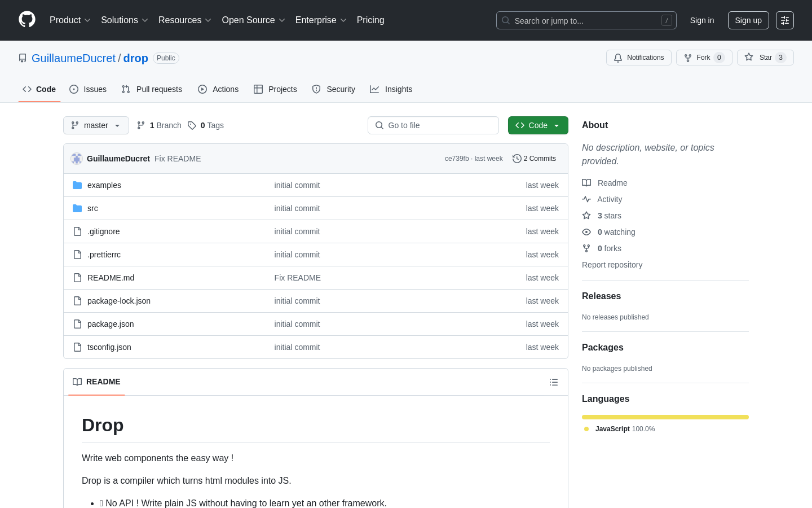Select .gitignore file icon
Image resolution: width=812 pixels, height=508 pixels.
tap(77, 231)
